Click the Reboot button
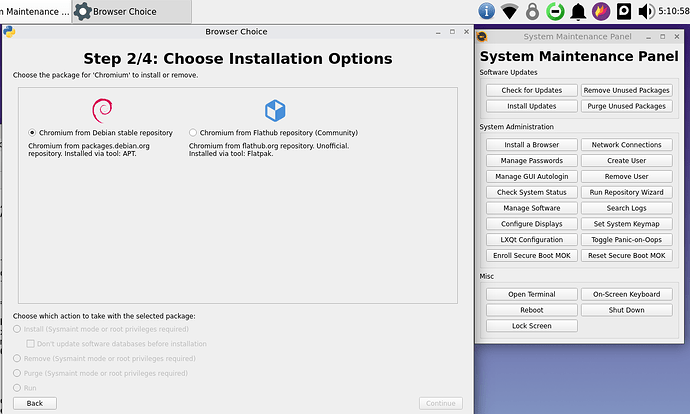Screen dimensions: 690x414 tap(532, 310)
